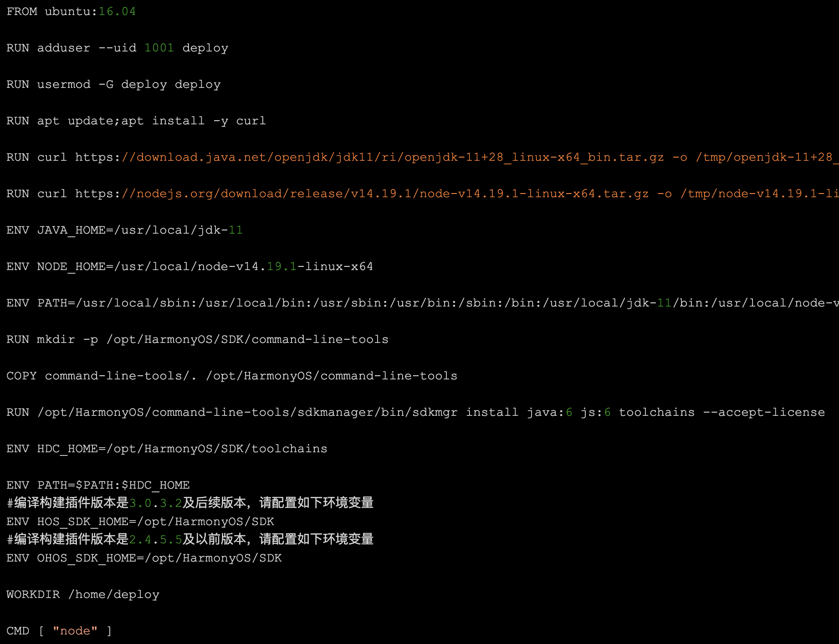Click the "node" string in CMD line

coord(75,631)
